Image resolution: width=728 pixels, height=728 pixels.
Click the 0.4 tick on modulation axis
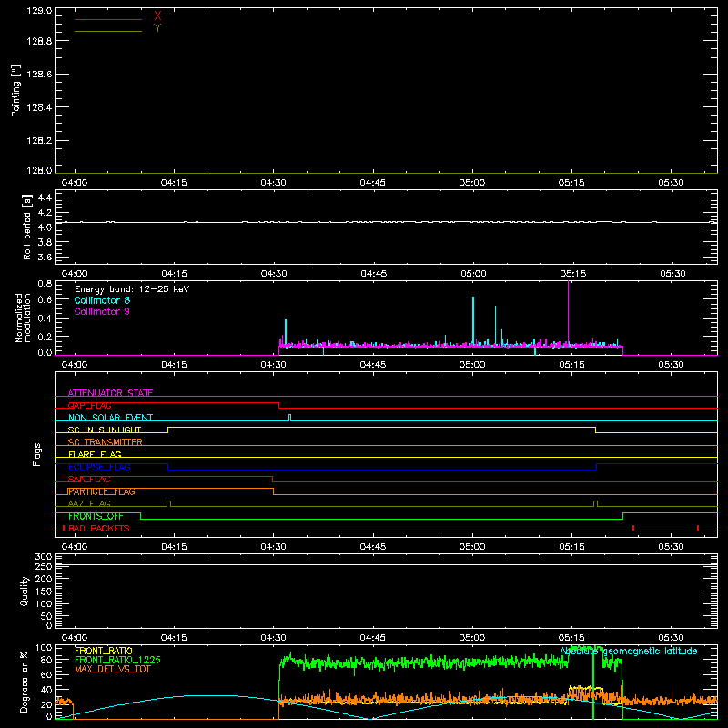coord(45,318)
